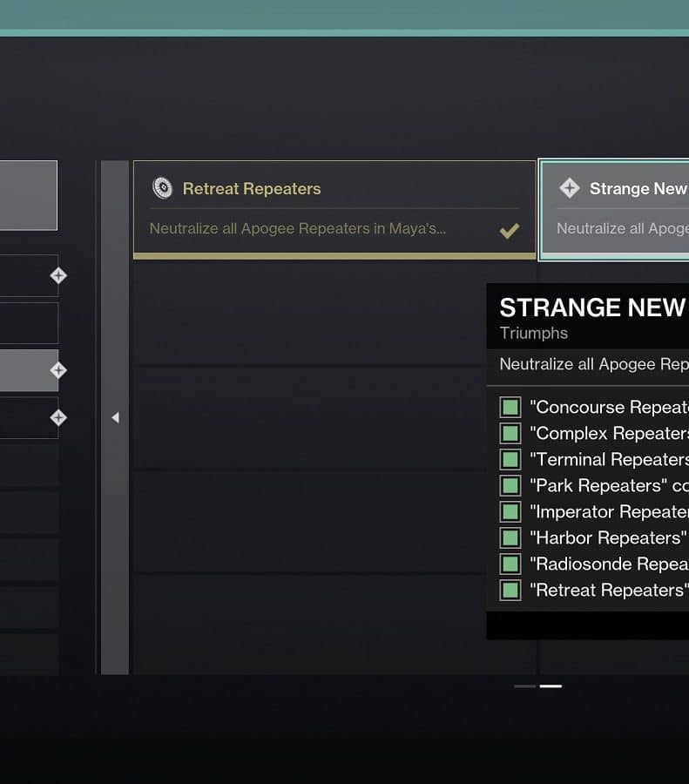Screen dimensions: 689x784
Task: Click the Harbor Repeaters green checkbox
Action: (x=510, y=538)
